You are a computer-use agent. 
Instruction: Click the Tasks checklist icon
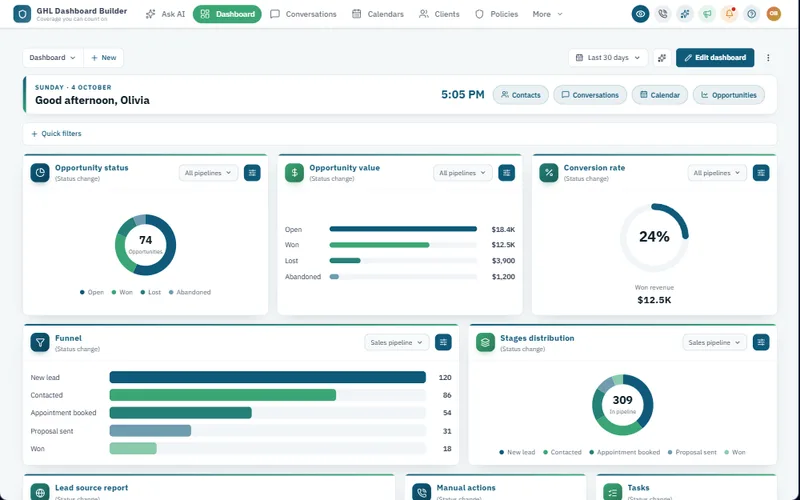pyautogui.click(x=612, y=492)
